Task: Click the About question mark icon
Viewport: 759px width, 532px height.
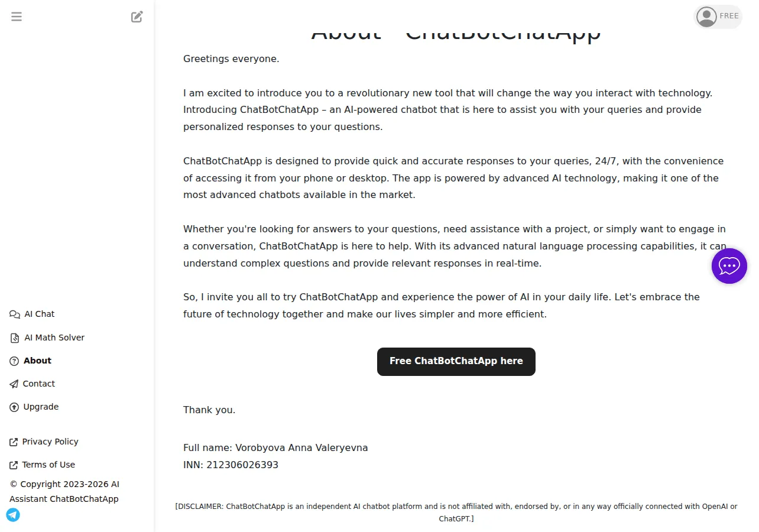Action: (x=14, y=361)
